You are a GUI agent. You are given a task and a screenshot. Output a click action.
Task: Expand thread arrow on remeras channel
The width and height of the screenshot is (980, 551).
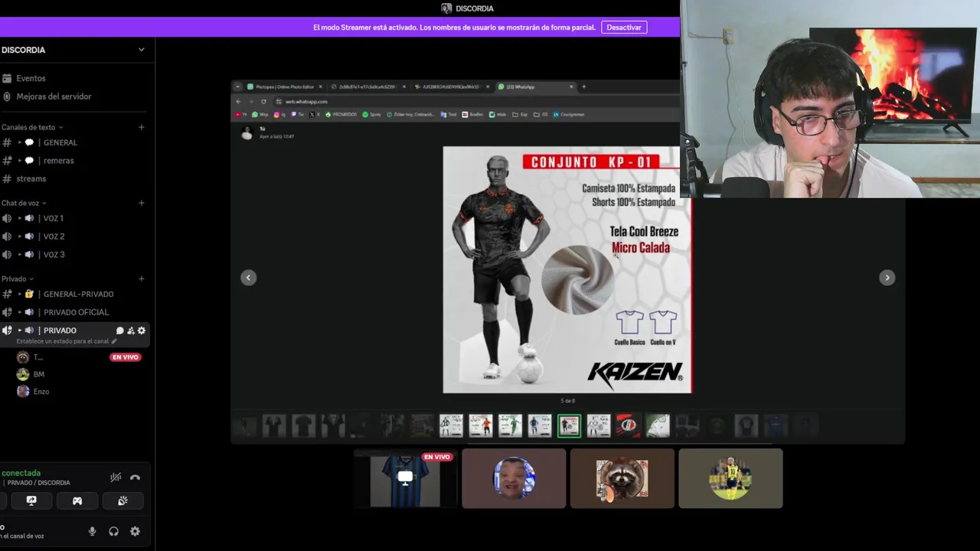point(20,161)
